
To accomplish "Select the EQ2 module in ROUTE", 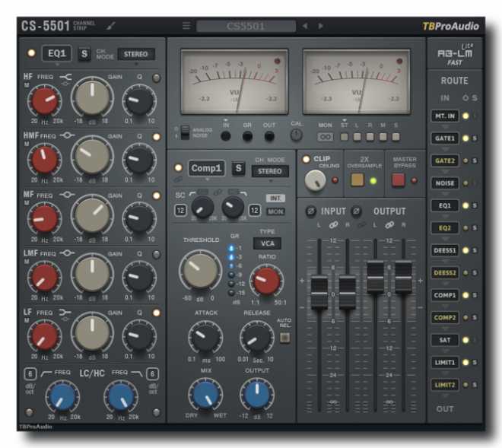I will [x=445, y=228].
